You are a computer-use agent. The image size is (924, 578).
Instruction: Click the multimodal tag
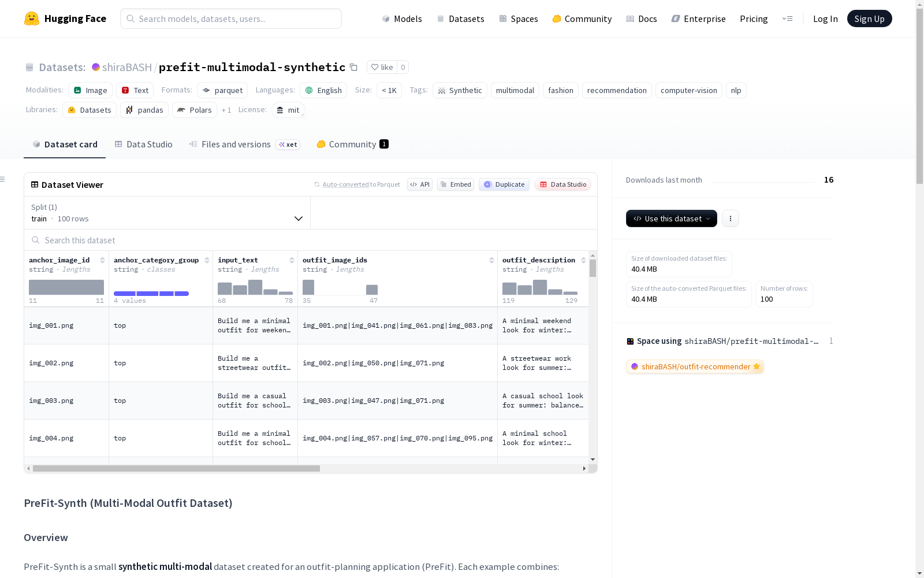515,90
